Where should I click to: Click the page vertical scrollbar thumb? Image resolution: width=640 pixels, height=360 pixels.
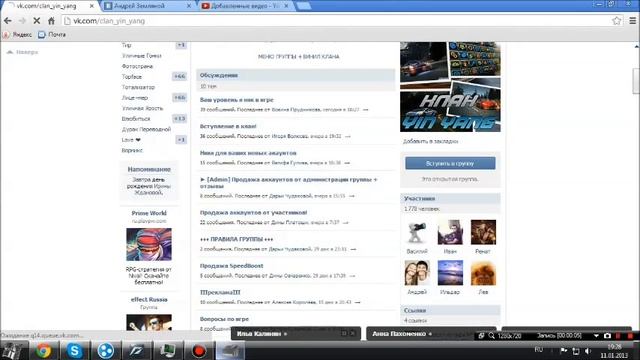tap(636, 81)
